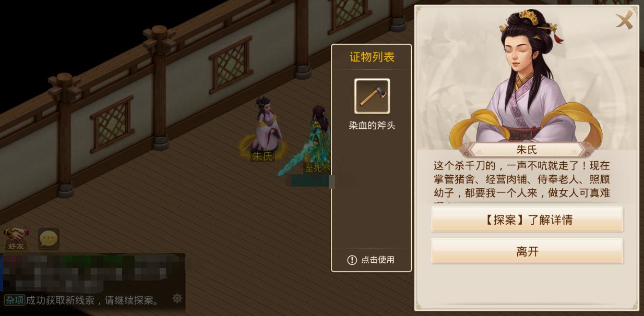Click the 杂项 channel tag in chat
This screenshot has width=644, height=316.
(15, 300)
